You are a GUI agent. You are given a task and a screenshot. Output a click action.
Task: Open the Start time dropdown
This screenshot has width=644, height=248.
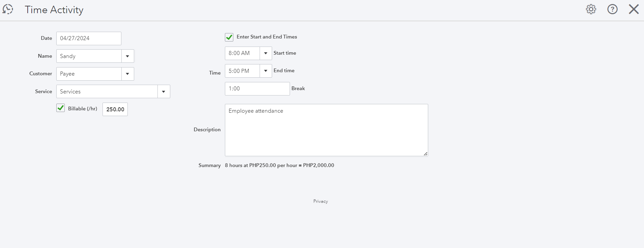[x=266, y=53]
